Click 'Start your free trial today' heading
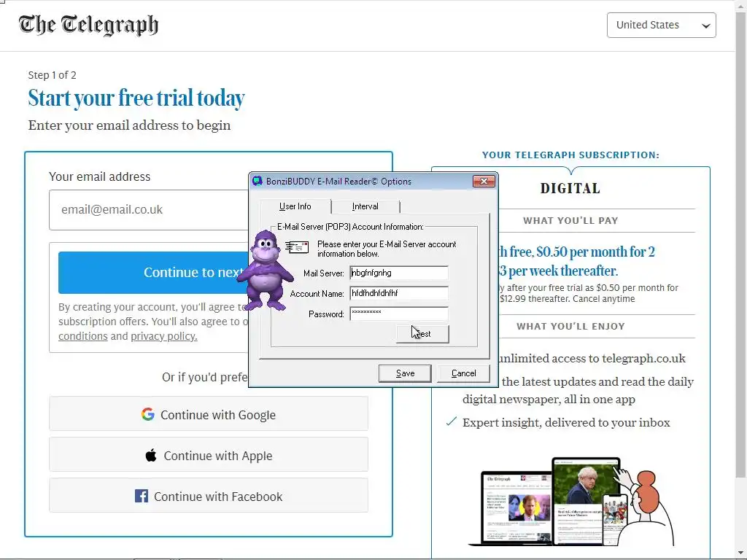 (136, 98)
